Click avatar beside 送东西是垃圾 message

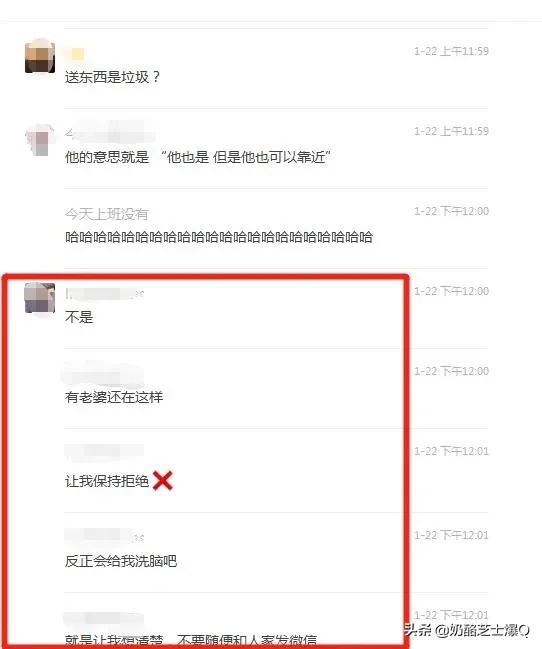click(x=40, y=57)
